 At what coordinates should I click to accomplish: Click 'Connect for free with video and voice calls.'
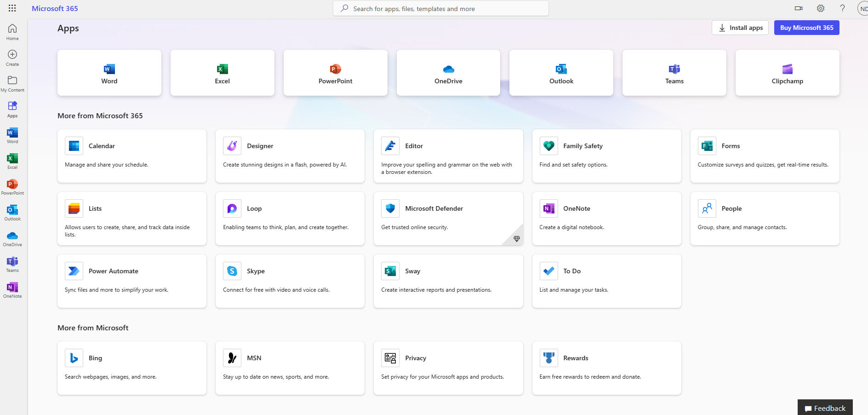click(276, 290)
